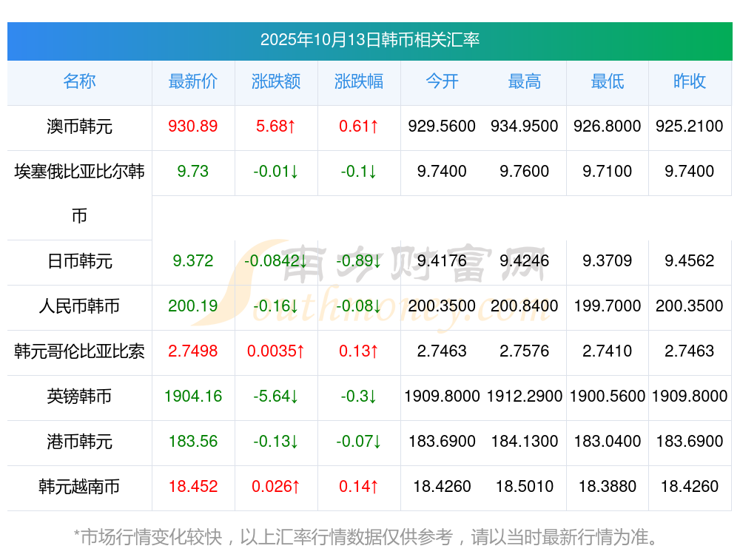The width and height of the screenshot is (740, 560).
Task: Click the 英镑韩币 row name
Action: pyautogui.click(x=79, y=397)
